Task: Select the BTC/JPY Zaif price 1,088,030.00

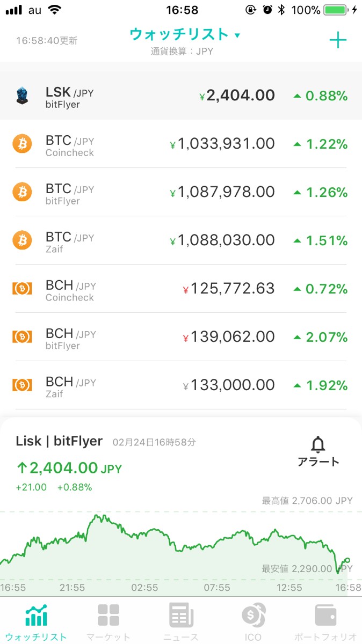Action: click(226, 240)
